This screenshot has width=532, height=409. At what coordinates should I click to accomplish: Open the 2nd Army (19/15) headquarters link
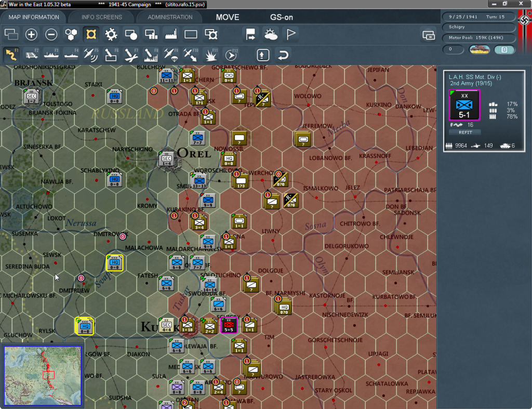point(471,84)
